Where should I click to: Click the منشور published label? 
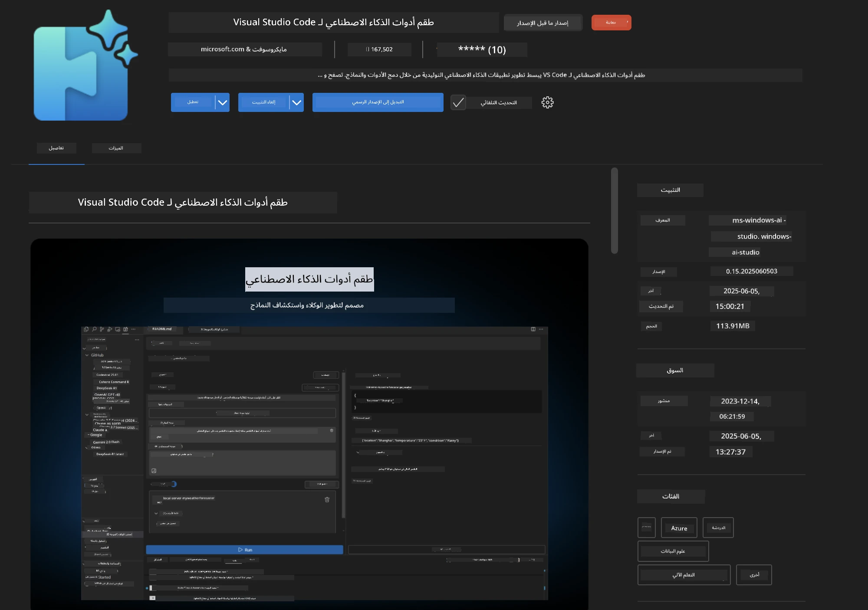click(x=664, y=401)
